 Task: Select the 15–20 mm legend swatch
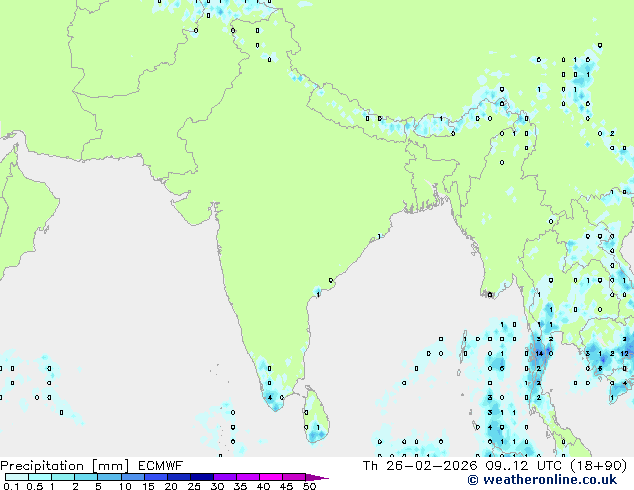coord(156,477)
